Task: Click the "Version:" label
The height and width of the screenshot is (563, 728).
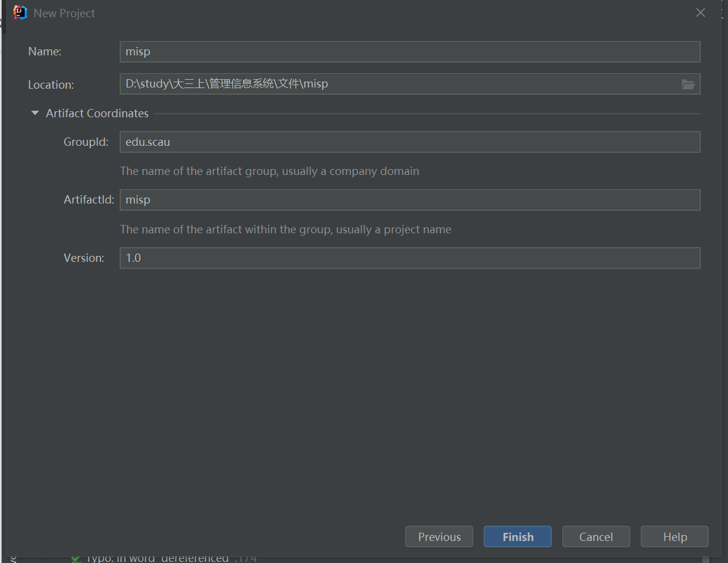Action: [x=84, y=258]
